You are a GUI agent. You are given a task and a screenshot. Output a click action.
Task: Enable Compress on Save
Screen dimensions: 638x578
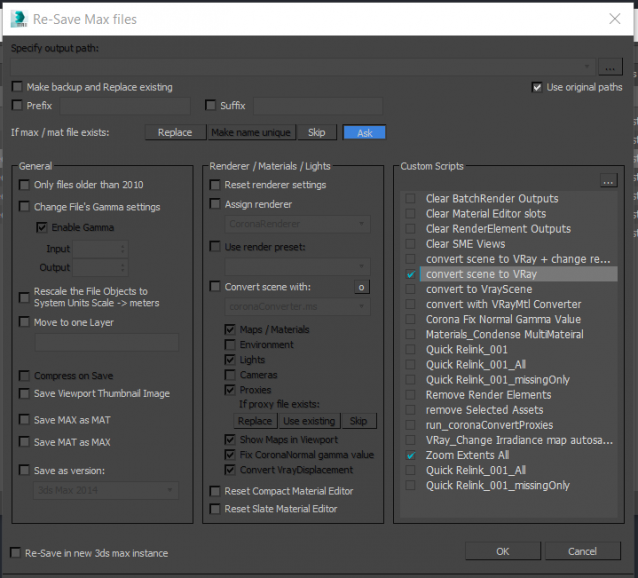(x=24, y=375)
